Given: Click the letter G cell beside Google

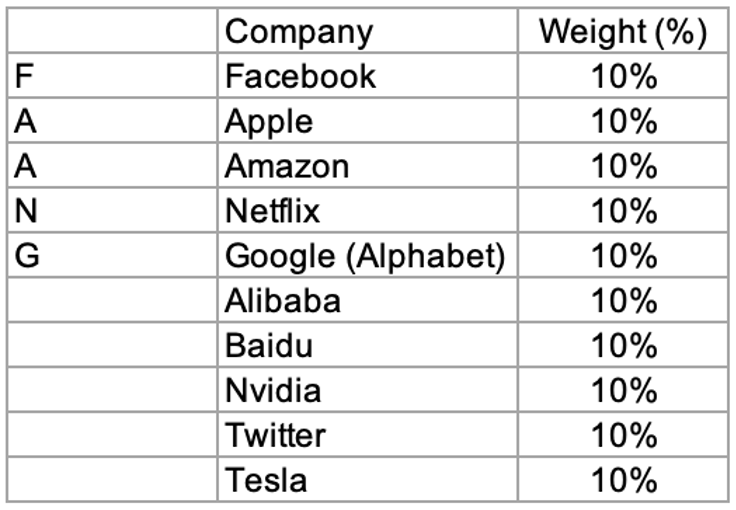Looking at the screenshot, I should point(27,256).
